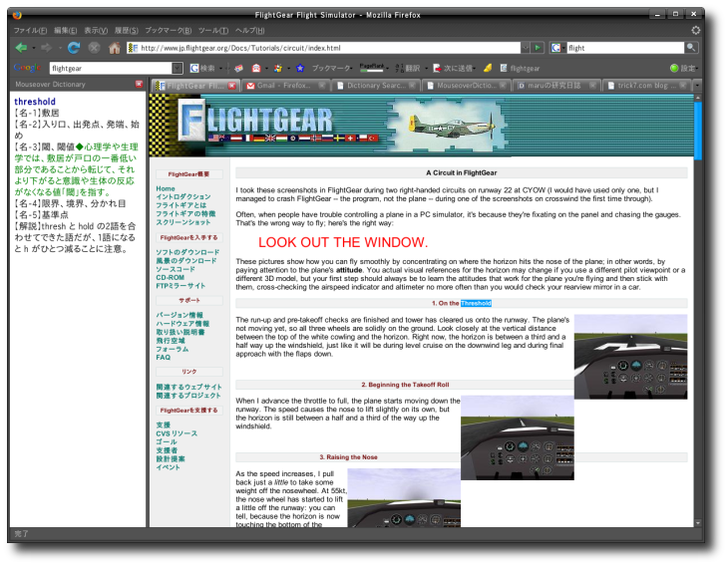Go back with the green back arrow

21,47
